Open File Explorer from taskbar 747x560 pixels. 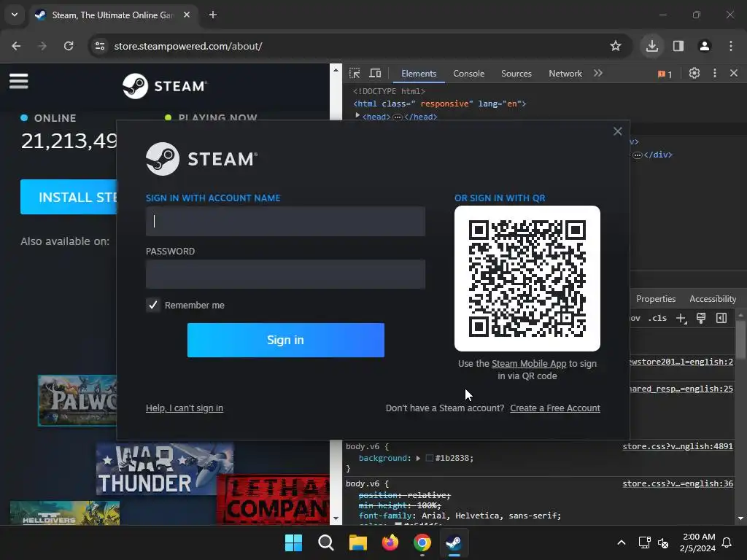coord(357,542)
